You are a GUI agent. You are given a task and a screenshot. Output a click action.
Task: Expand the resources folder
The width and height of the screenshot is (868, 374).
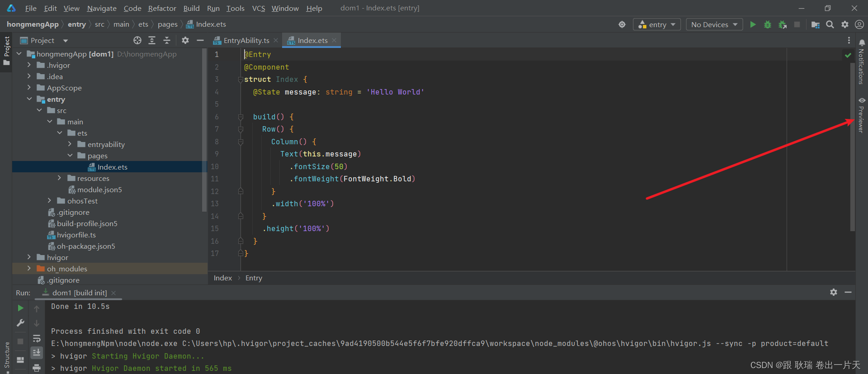pyautogui.click(x=60, y=178)
